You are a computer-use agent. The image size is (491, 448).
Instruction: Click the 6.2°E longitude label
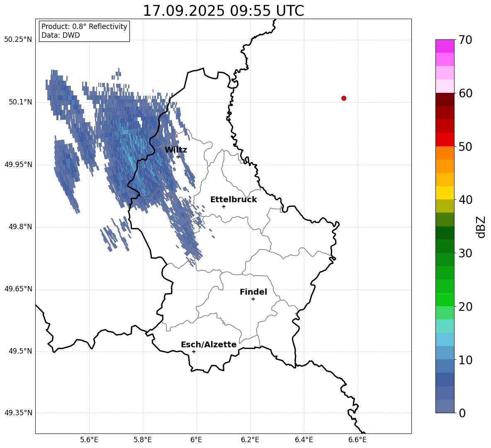point(250,440)
